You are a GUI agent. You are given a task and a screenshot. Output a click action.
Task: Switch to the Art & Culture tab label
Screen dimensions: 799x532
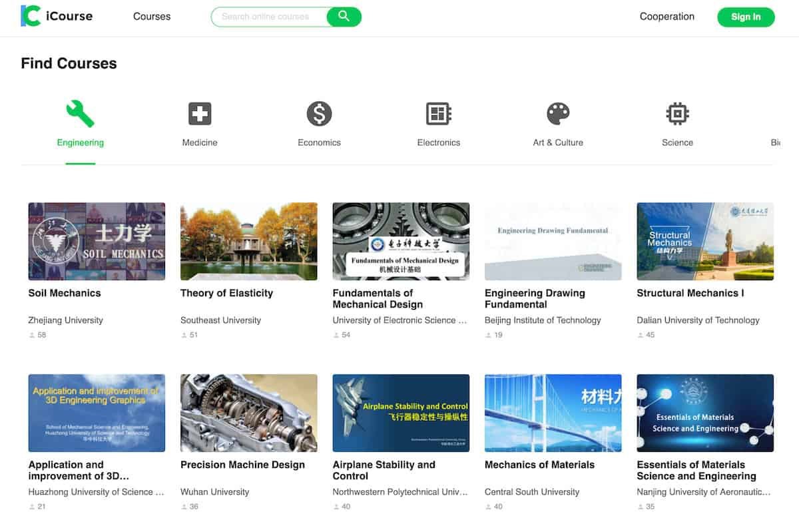coord(558,142)
